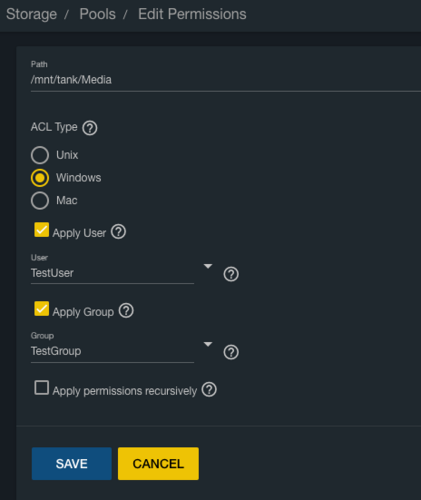421x500 pixels.
Task: Open the ACL Type help icon
Action: tap(90, 128)
